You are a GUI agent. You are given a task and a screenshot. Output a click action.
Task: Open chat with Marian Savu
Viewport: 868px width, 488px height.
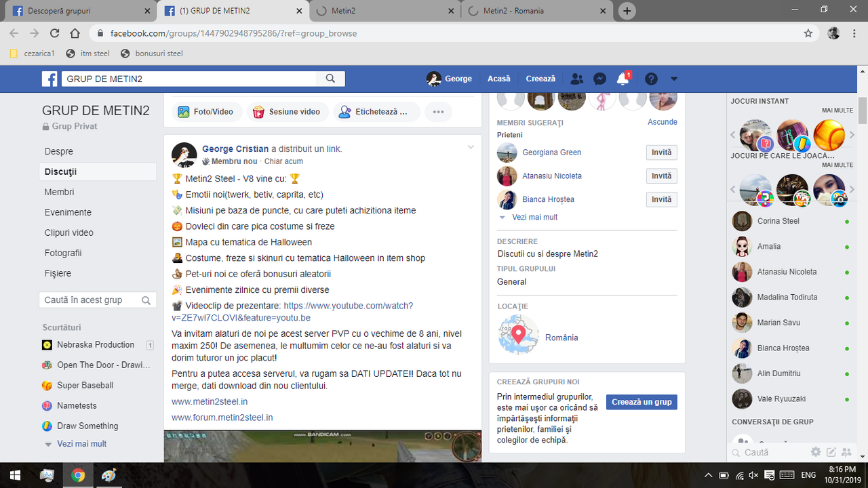point(791,323)
